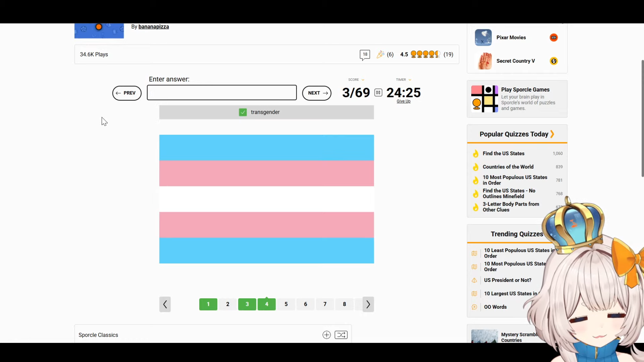
Task: Click the transgender flag image
Action: click(266, 199)
